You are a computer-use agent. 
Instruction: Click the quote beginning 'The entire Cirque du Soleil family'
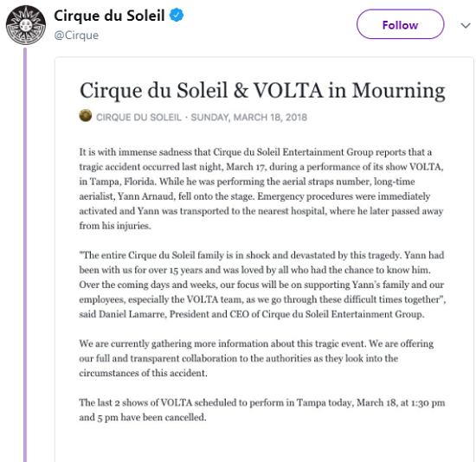click(262, 285)
